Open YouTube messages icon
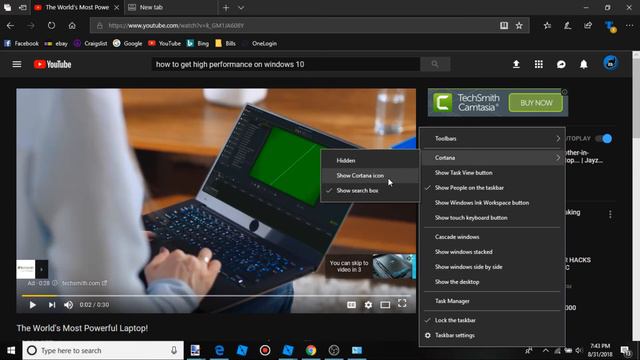The width and height of the screenshot is (640, 360). [x=561, y=64]
